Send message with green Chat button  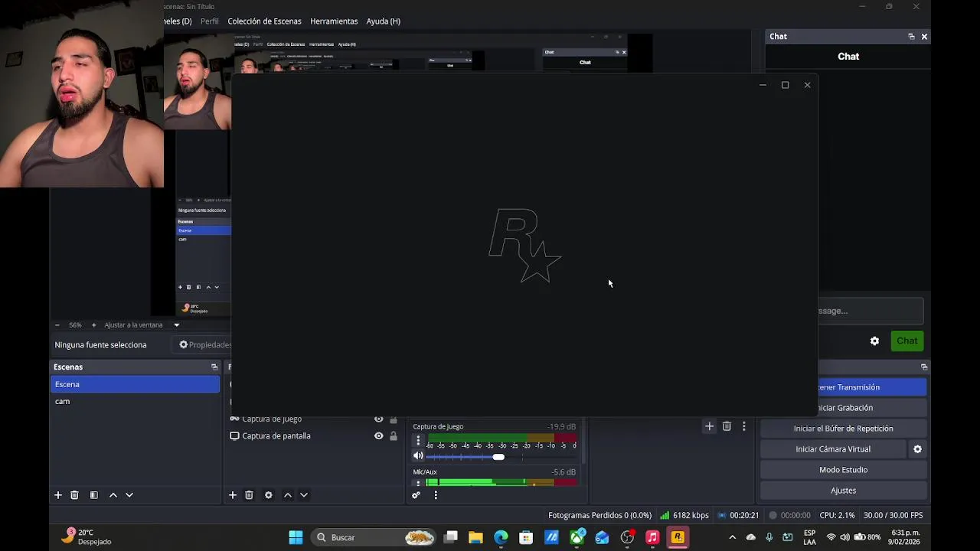(x=907, y=341)
